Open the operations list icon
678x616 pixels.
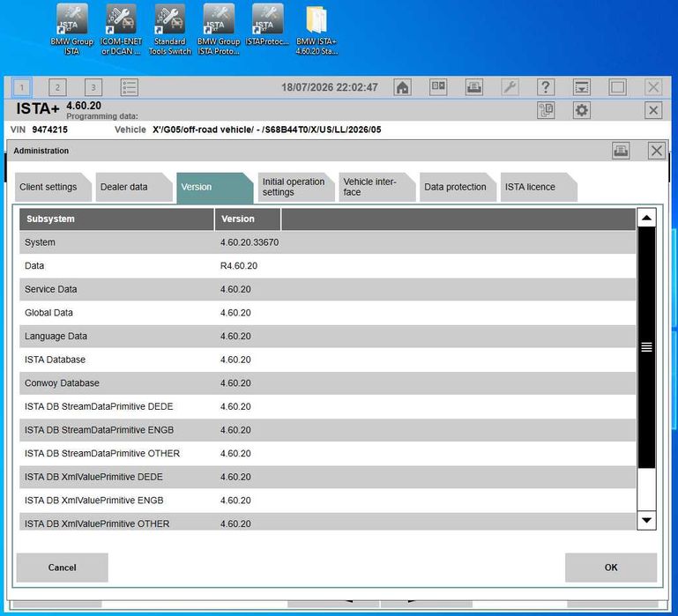pyautogui.click(x=129, y=88)
